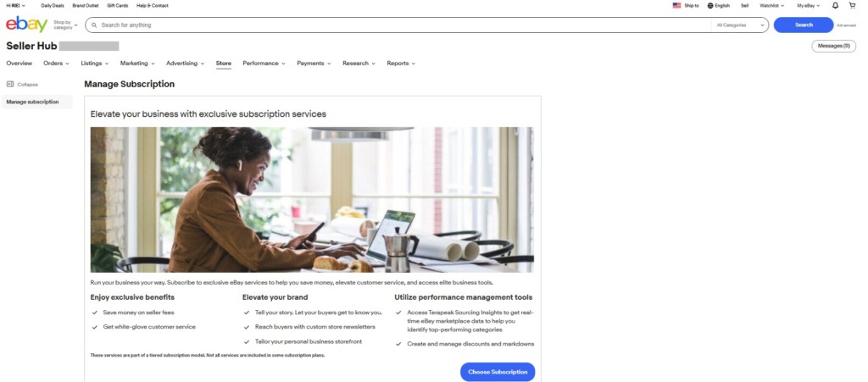Click the Choose Subscription button

[498, 372]
